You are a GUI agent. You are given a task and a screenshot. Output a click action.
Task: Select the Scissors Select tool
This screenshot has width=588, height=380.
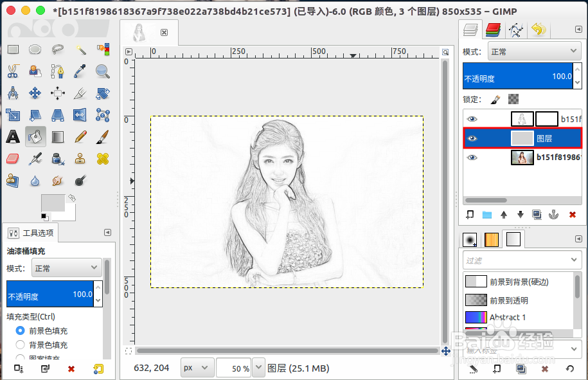click(13, 71)
